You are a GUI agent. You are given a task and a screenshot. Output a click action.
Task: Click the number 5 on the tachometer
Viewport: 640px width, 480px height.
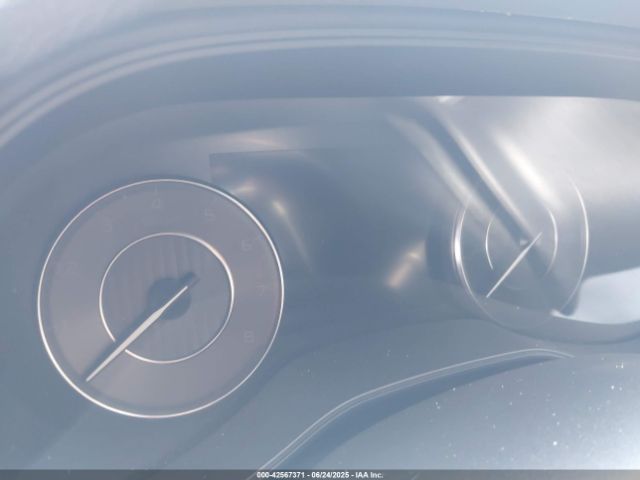click(x=209, y=214)
